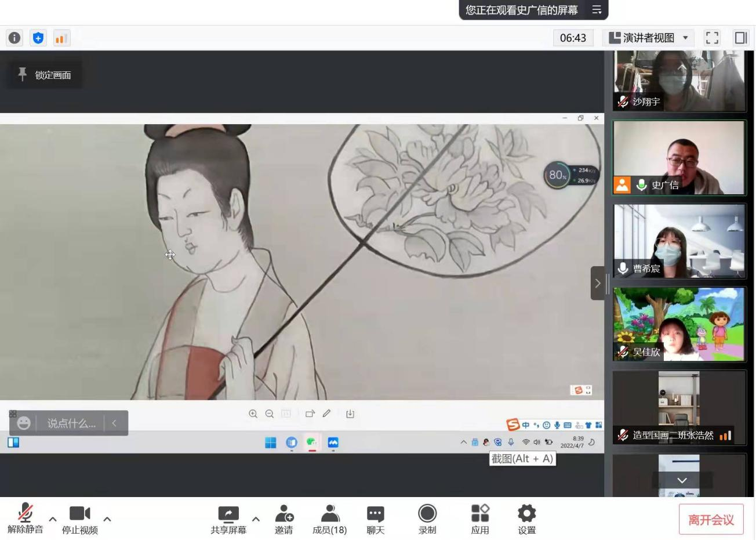Select 曹希宸 video thumbnail

[x=679, y=241]
